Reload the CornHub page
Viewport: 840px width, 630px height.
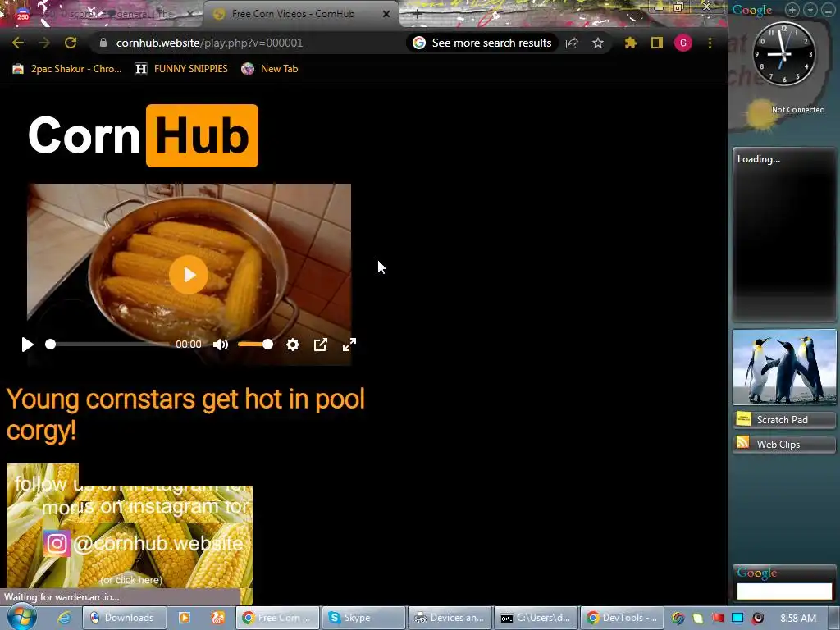(71, 43)
